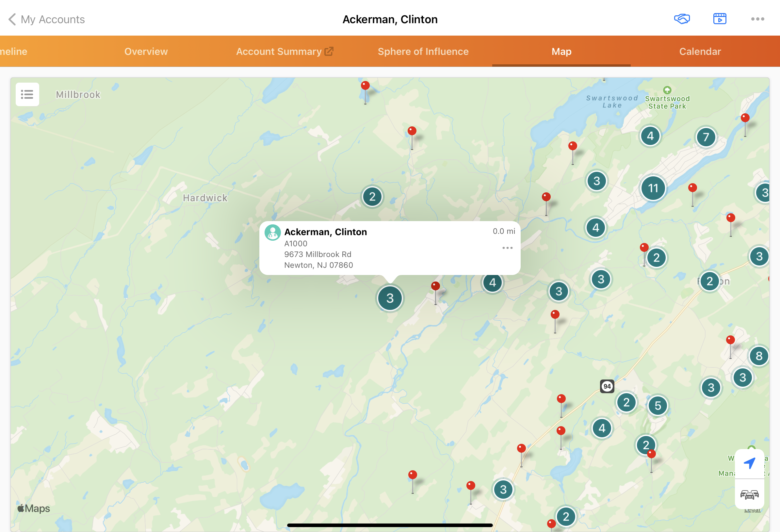Open the map list view icon

[27, 94]
